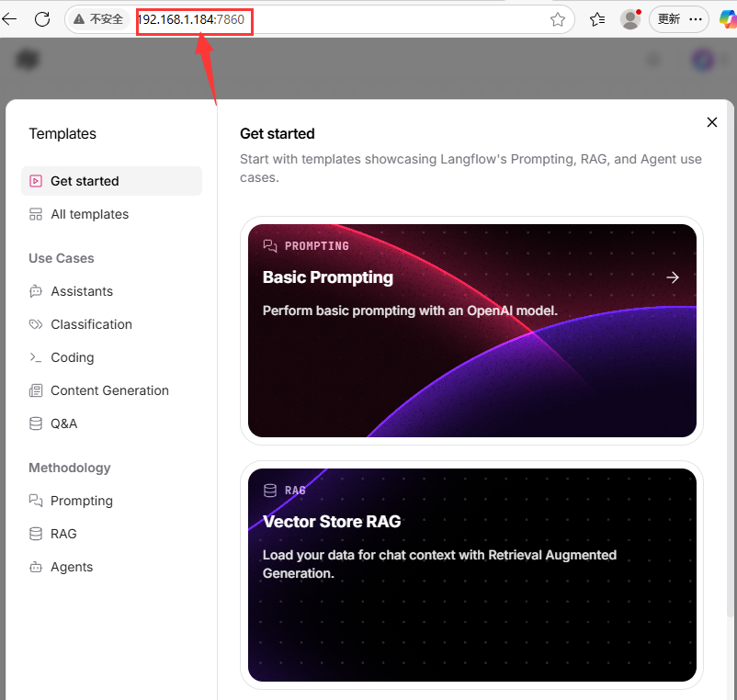Click the Prompting speech bubbles icon
The height and width of the screenshot is (700, 737).
pyautogui.click(x=36, y=501)
